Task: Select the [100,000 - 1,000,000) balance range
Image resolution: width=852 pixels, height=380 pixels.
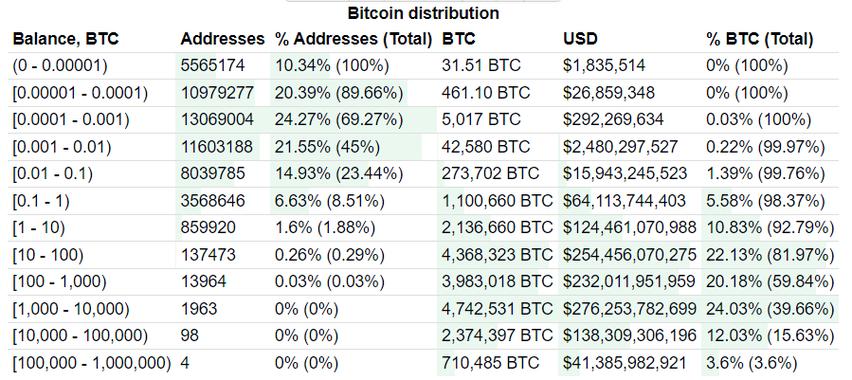Action: click(x=91, y=363)
